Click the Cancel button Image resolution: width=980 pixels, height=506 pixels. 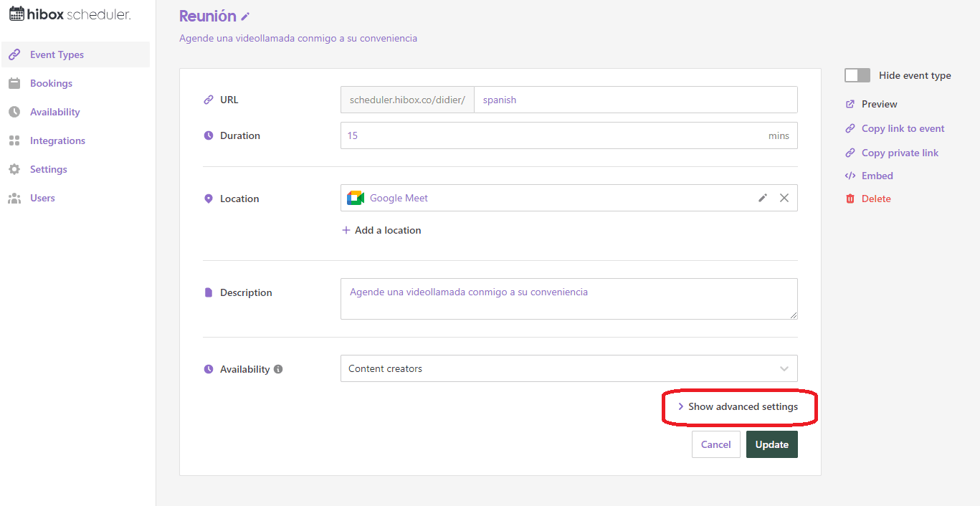(x=715, y=444)
